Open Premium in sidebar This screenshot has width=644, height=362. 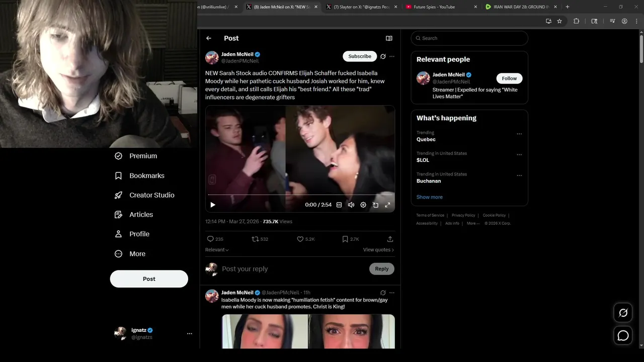click(136, 156)
